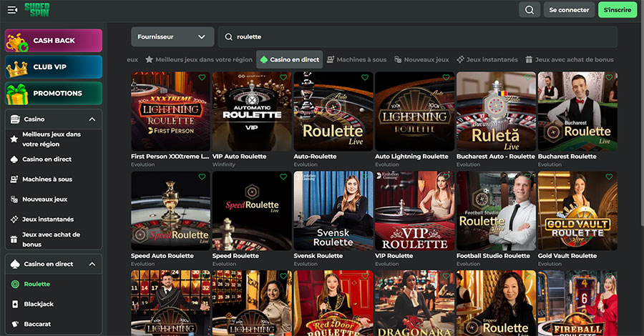Open the hamburger menu icon
Image resolution: width=644 pixels, height=336 pixels.
12,9
